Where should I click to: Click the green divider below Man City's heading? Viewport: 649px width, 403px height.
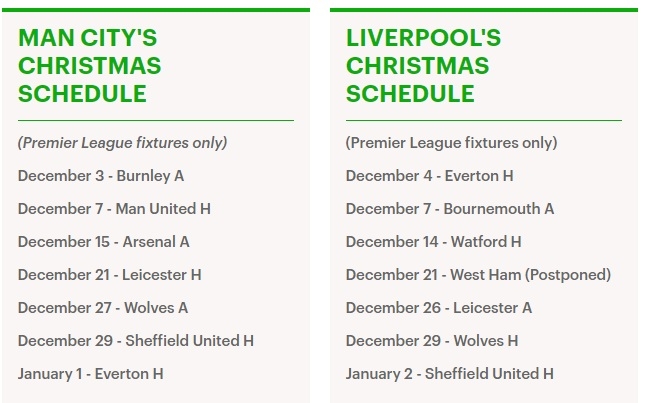pyautogui.click(x=156, y=121)
